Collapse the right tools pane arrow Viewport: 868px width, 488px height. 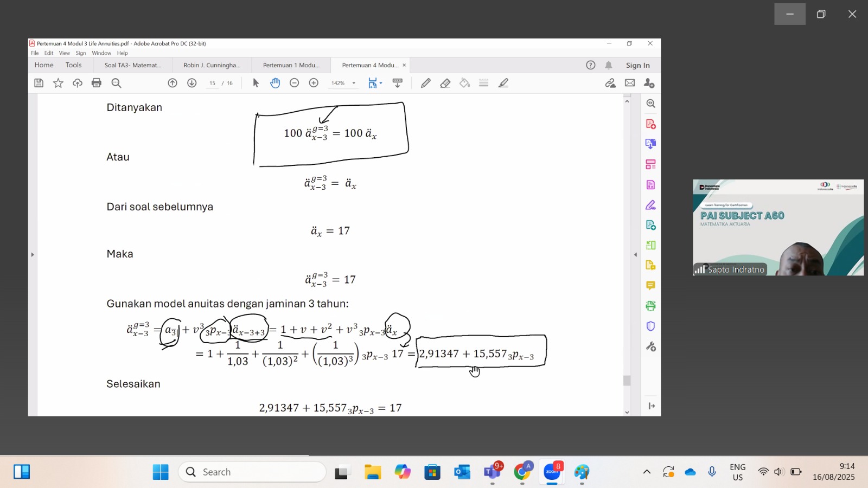pyautogui.click(x=635, y=254)
